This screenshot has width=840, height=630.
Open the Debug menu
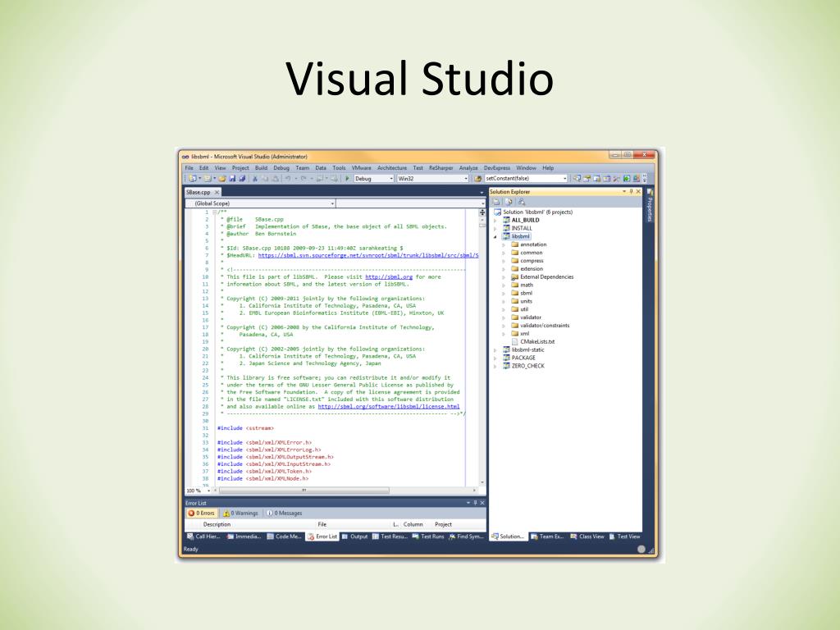(281, 167)
